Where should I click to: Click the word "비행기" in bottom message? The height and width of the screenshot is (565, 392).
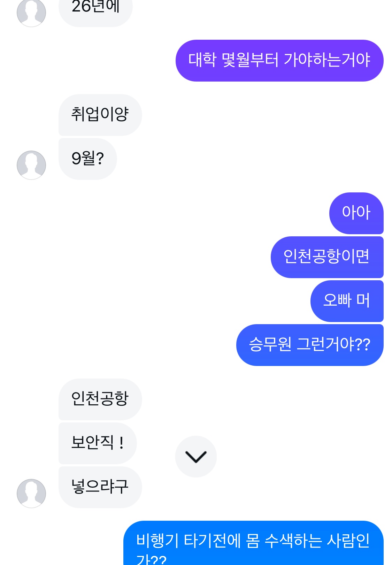point(157,541)
